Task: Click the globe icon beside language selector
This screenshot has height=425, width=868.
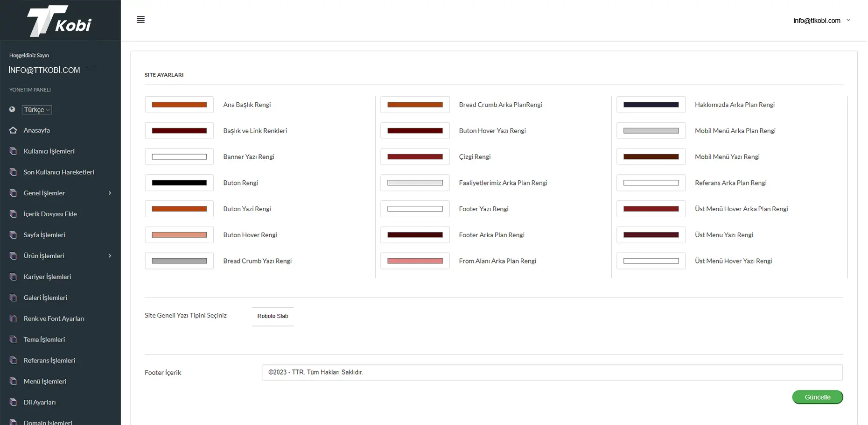Action: pos(12,110)
